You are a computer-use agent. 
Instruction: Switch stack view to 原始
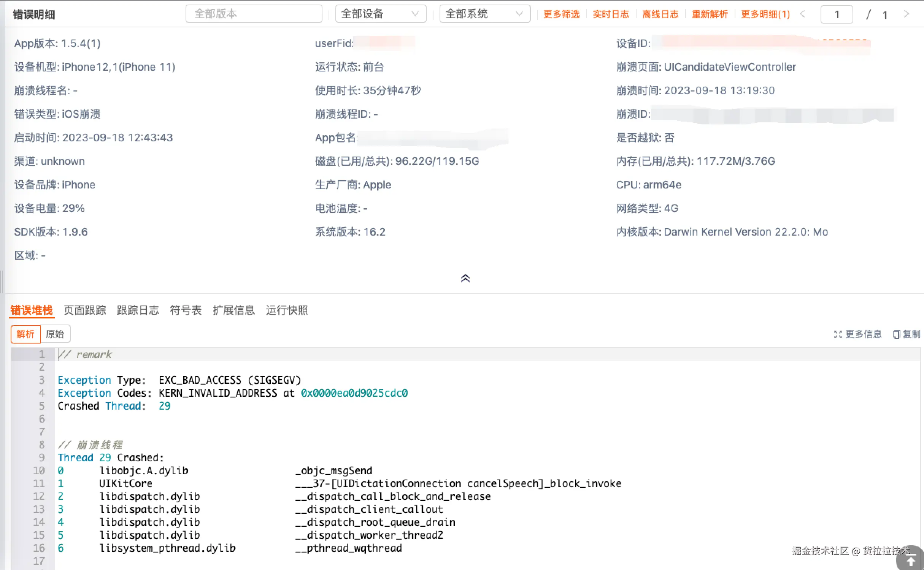[55, 334]
